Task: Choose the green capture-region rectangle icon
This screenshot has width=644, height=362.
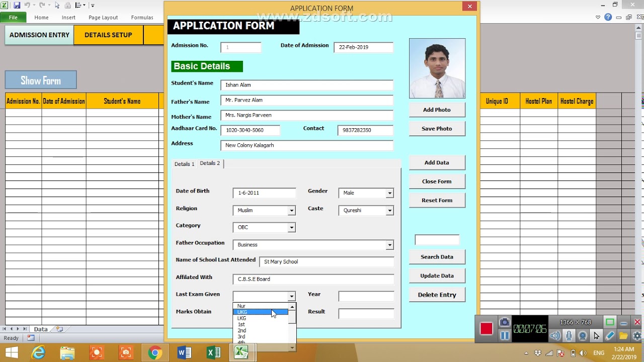Action: (610, 322)
